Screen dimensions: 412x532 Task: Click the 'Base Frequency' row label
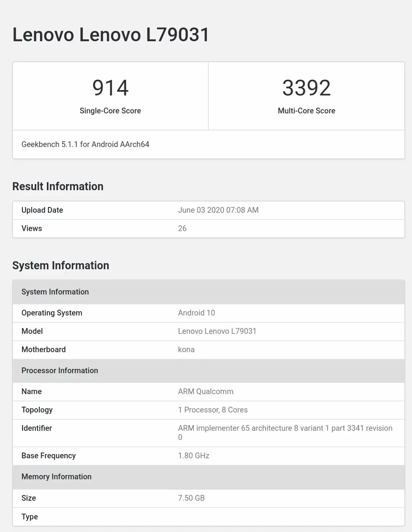[48, 456]
